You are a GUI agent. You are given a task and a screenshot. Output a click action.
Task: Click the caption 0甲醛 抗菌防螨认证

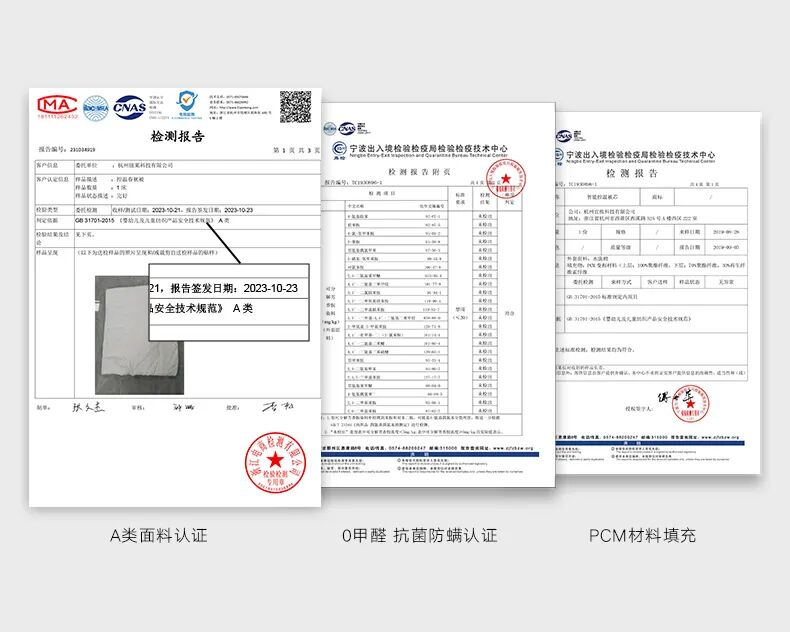[420, 535]
